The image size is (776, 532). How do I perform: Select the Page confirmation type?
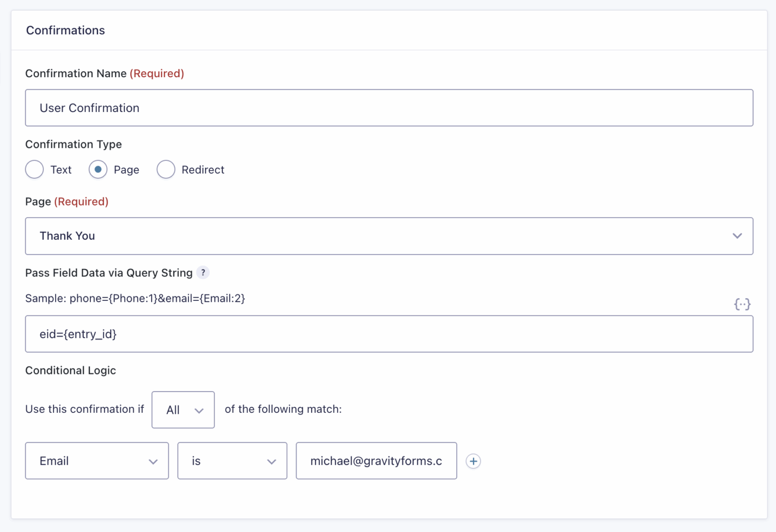click(x=98, y=170)
